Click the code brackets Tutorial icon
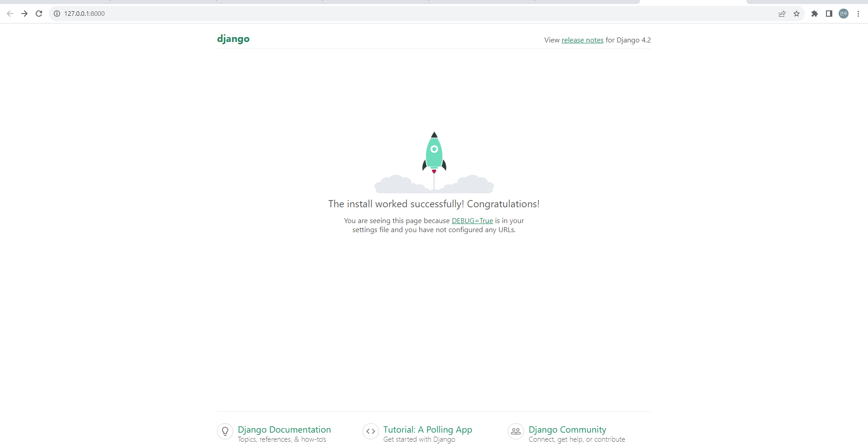The image size is (868, 448). (371, 431)
